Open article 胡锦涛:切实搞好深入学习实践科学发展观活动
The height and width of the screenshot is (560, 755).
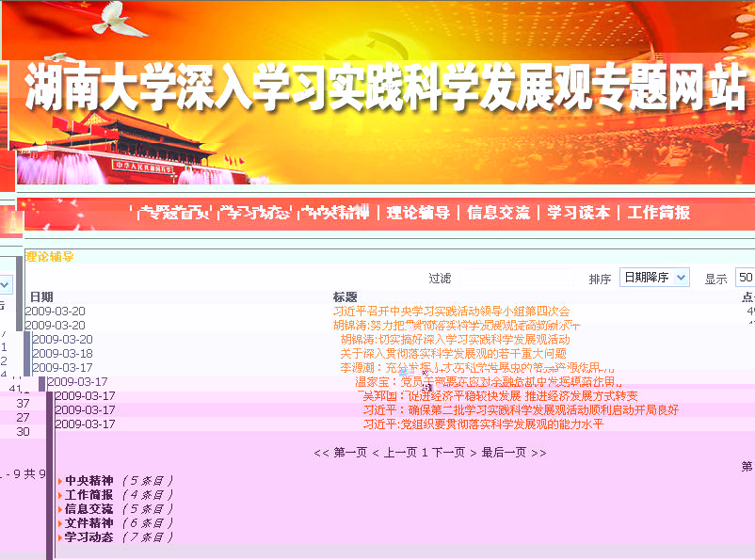(x=455, y=340)
